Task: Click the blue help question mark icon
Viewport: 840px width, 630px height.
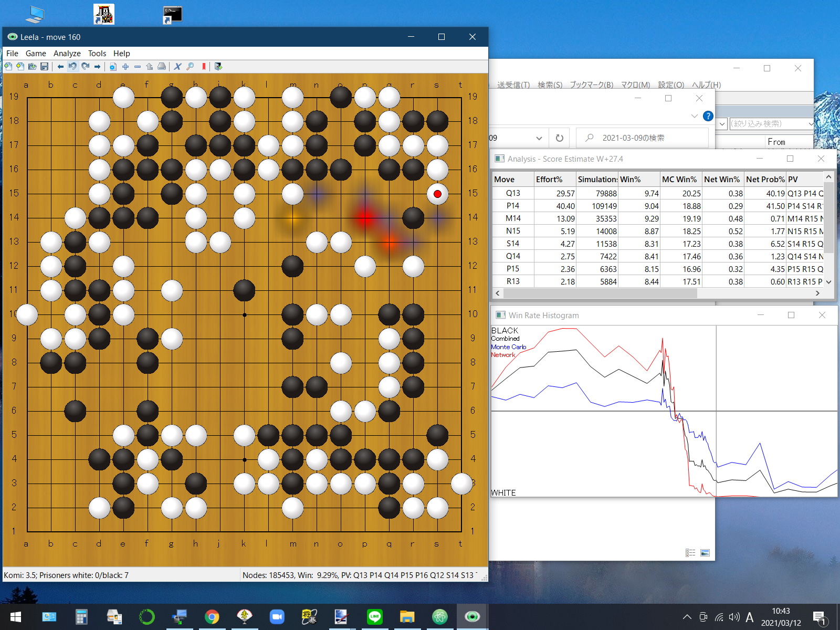Action: pyautogui.click(x=708, y=116)
